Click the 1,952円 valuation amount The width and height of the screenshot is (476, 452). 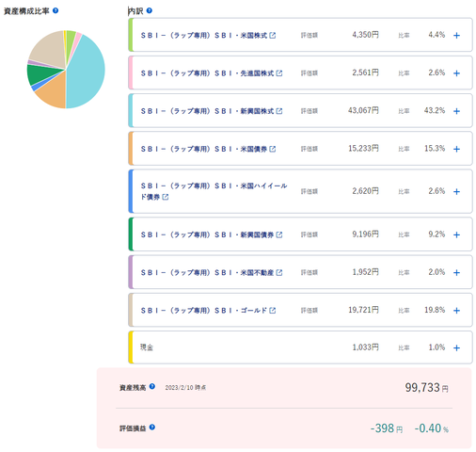point(365,272)
